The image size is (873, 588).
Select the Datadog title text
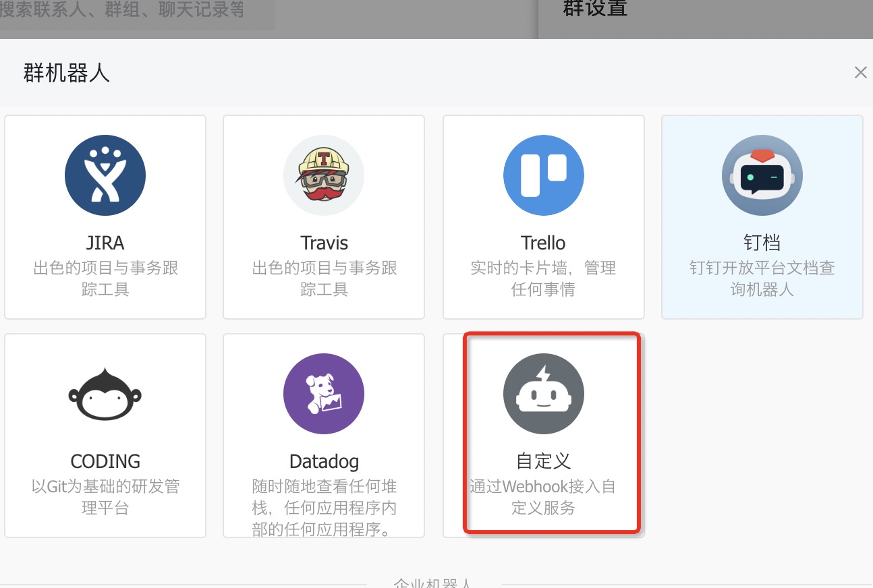click(x=324, y=462)
